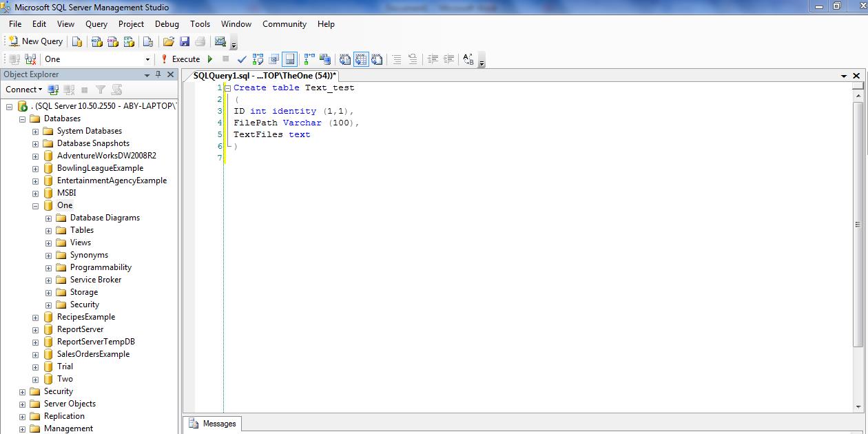Viewport: 868px width, 434px height.
Task: Toggle Include Actual Execution Plan button
Action: pyautogui.click(x=309, y=59)
